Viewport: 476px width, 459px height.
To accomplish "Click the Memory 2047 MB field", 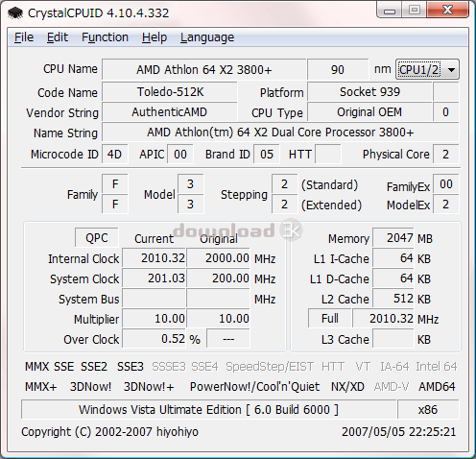I will pos(393,238).
